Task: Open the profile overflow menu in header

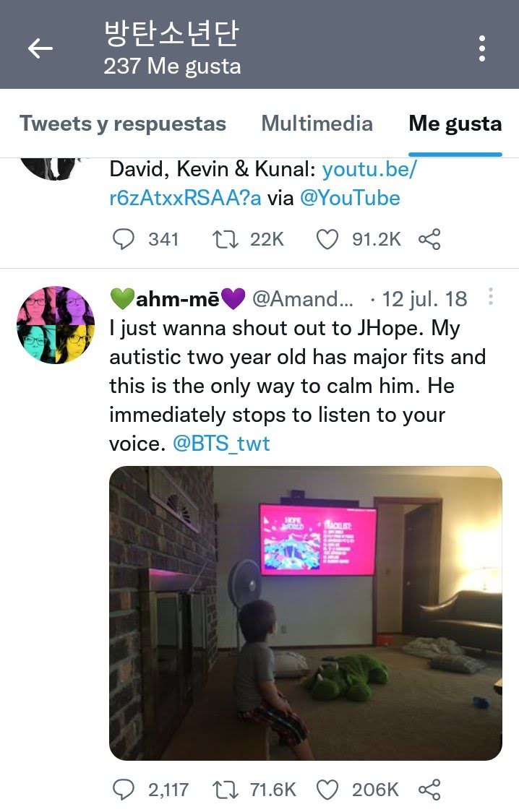Action: [481, 48]
